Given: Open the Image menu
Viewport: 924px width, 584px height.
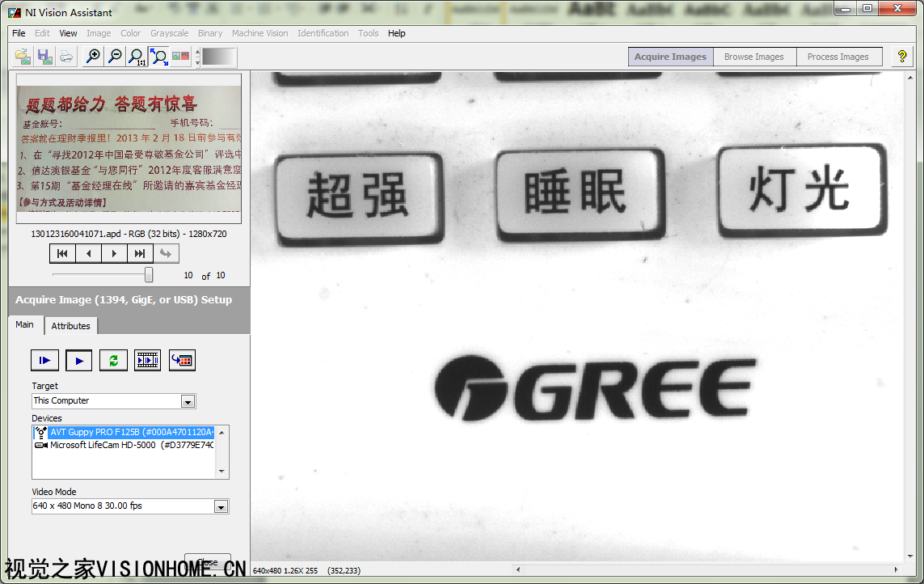Looking at the screenshot, I should tap(99, 33).
